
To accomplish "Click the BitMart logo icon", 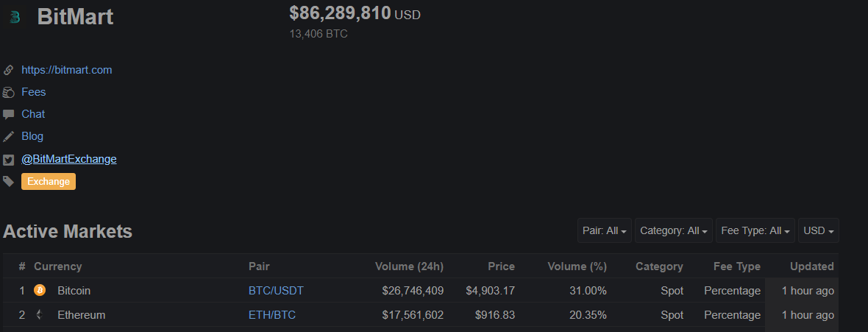I will tap(15, 18).
